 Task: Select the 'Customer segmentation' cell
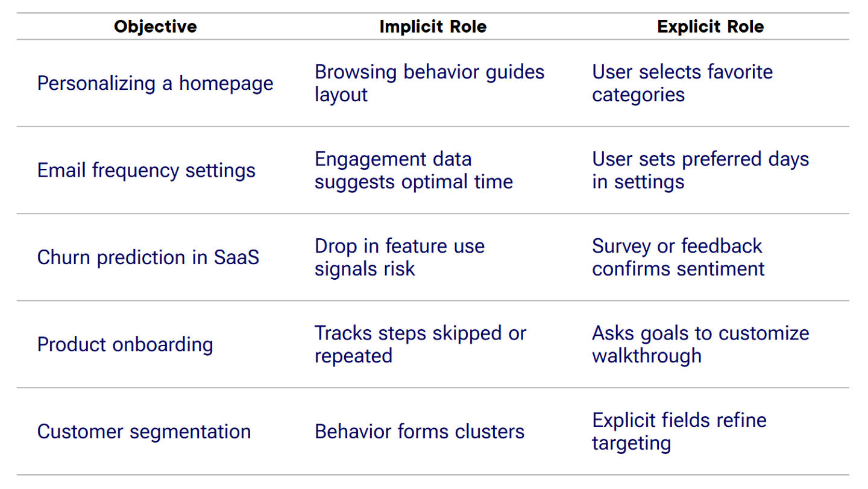tap(143, 432)
